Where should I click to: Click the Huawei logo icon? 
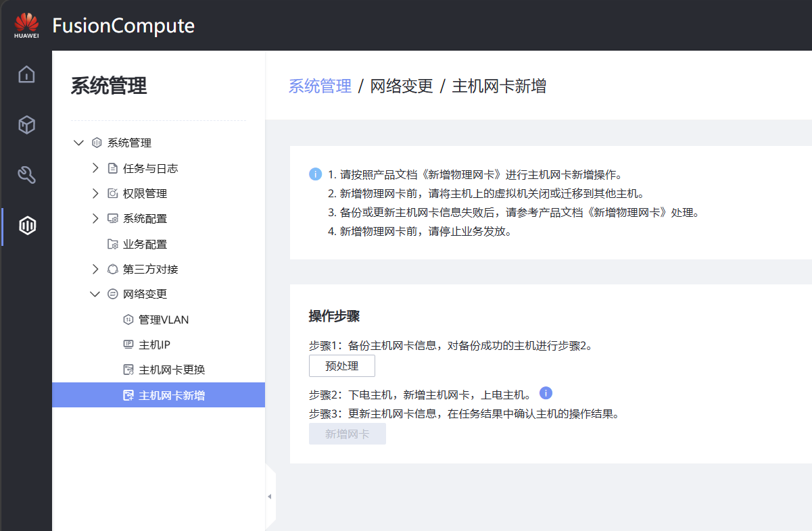(26, 26)
